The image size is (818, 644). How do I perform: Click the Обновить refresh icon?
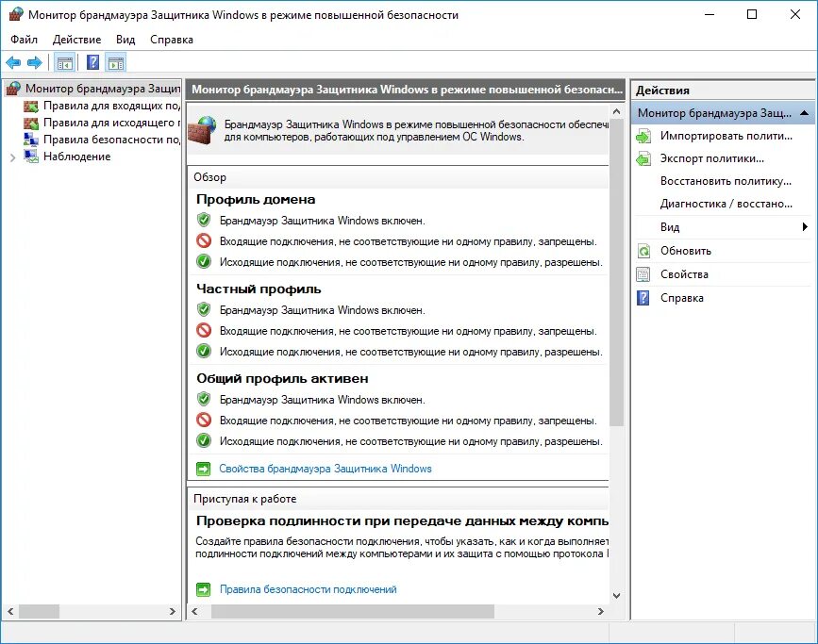coord(643,252)
